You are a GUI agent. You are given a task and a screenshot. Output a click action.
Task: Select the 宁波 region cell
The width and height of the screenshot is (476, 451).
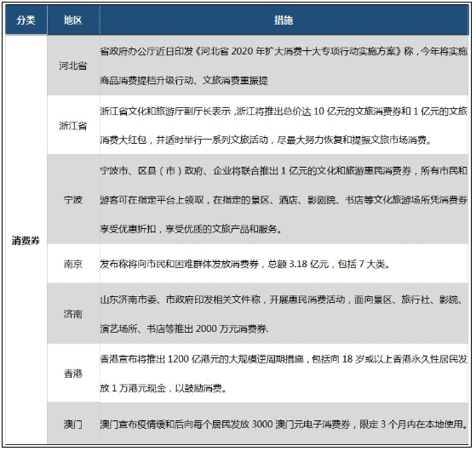pyautogui.click(x=73, y=200)
